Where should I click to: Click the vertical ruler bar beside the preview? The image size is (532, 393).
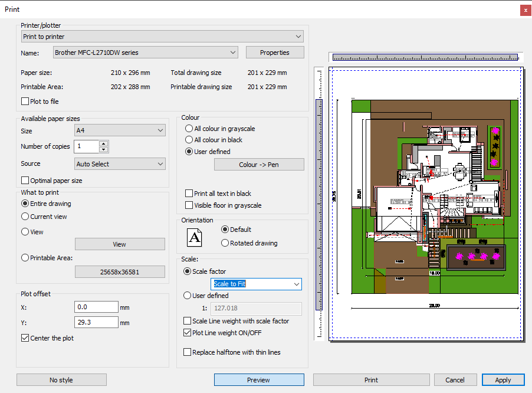pos(319,205)
